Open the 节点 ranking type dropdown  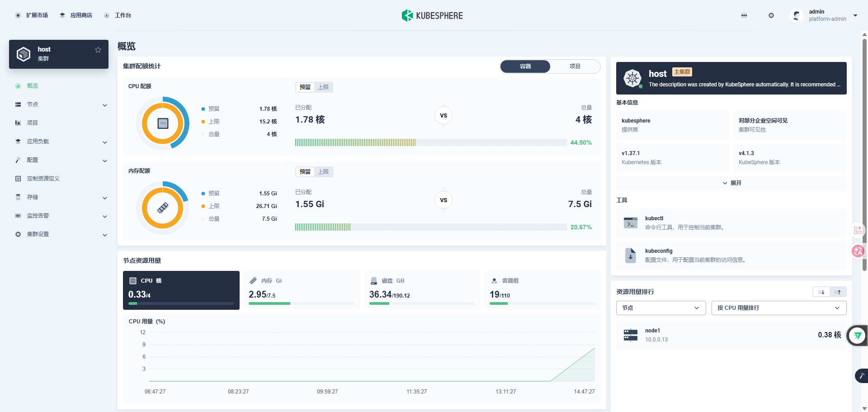coord(660,308)
